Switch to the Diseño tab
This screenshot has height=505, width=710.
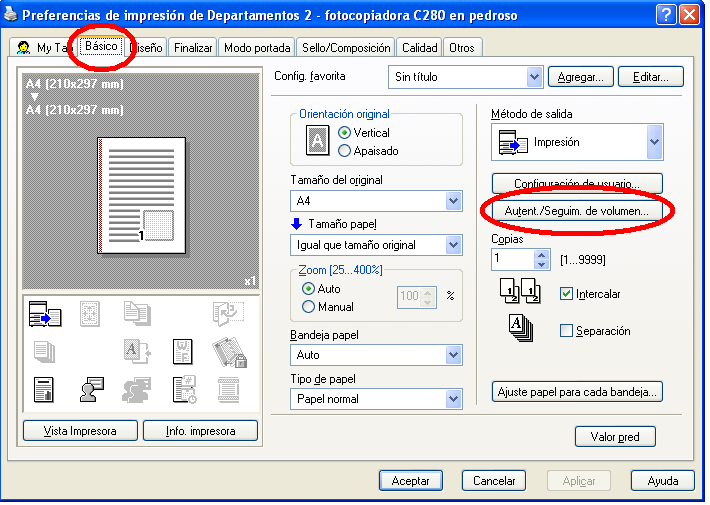pos(146,48)
